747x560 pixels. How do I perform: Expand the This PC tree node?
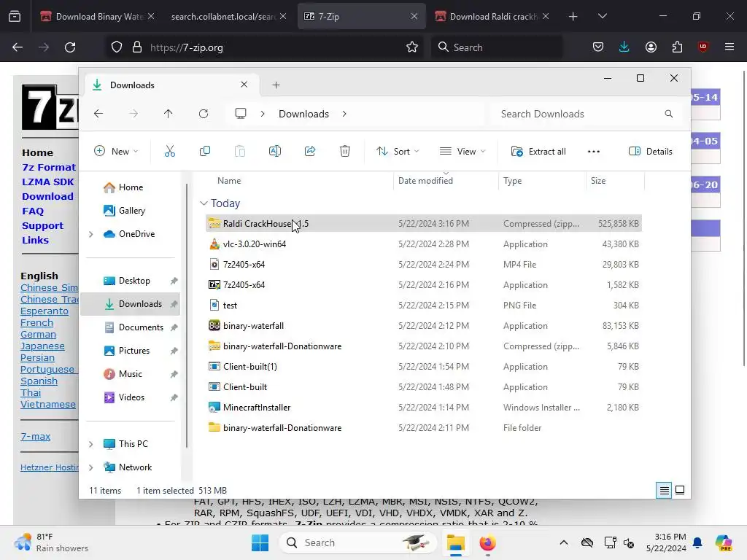91,444
